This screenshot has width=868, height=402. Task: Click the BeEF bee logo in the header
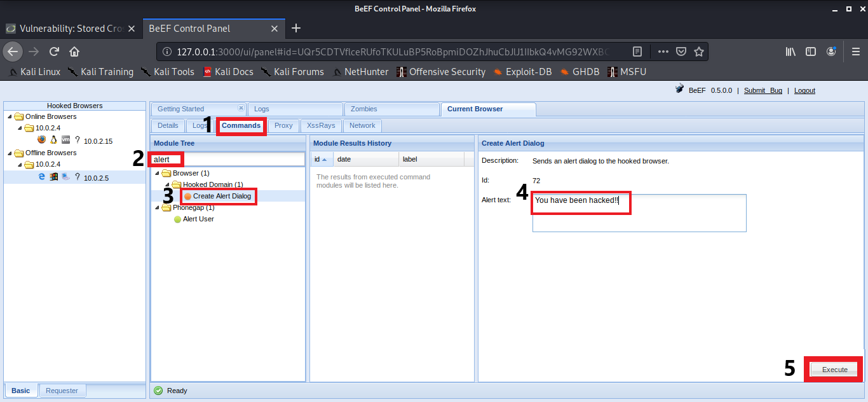[x=679, y=90]
